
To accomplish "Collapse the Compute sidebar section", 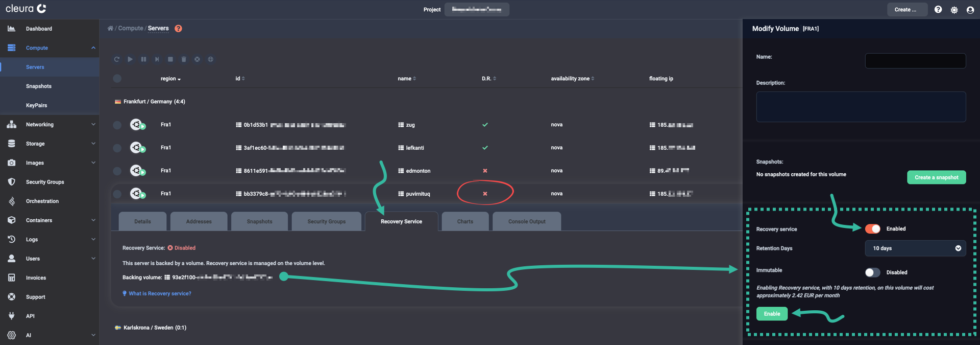I will (93, 48).
